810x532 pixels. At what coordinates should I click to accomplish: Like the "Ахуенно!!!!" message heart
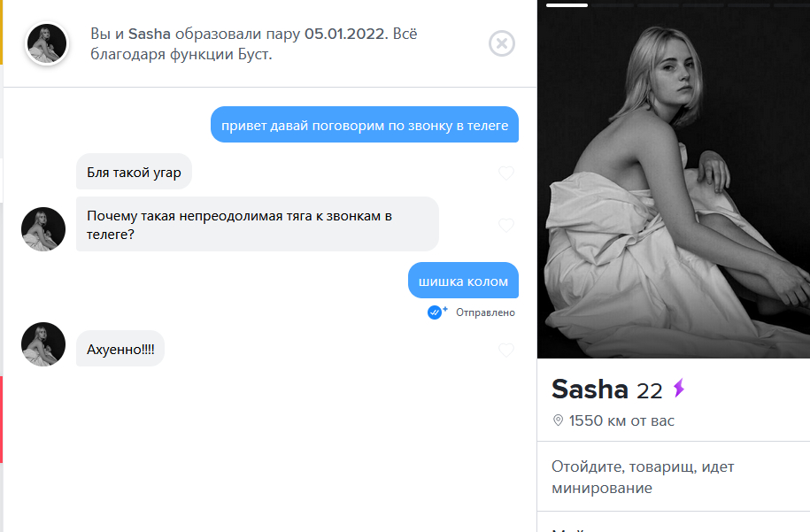[x=506, y=350]
